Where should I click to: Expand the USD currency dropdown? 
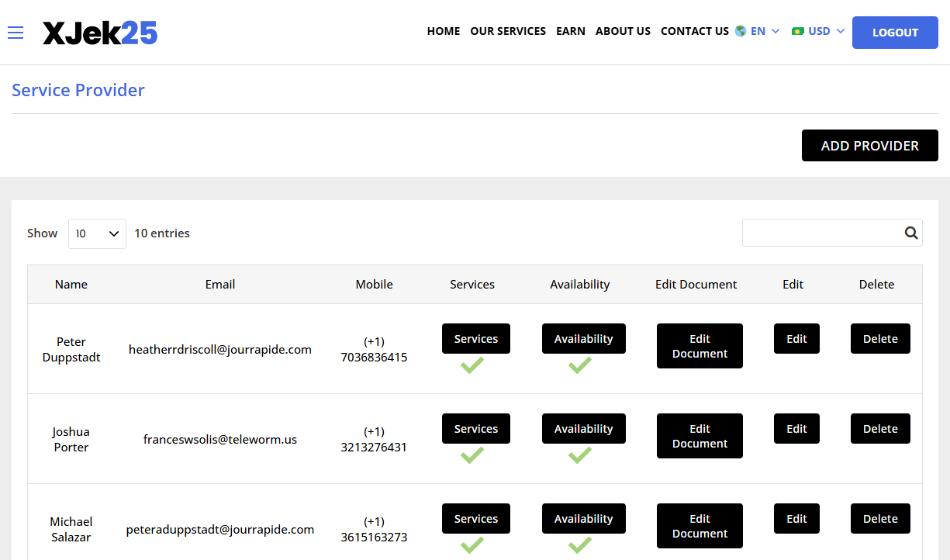(x=826, y=32)
